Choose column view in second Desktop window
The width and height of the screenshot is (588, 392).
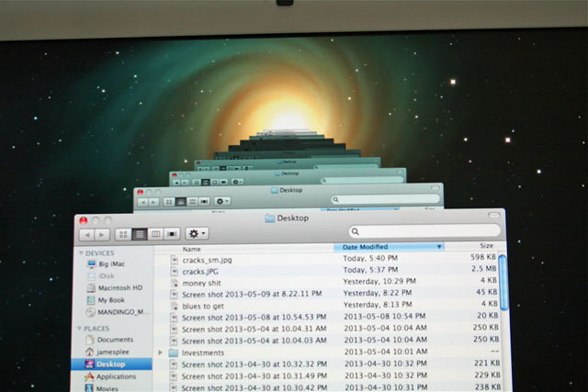(x=193, y=202)
